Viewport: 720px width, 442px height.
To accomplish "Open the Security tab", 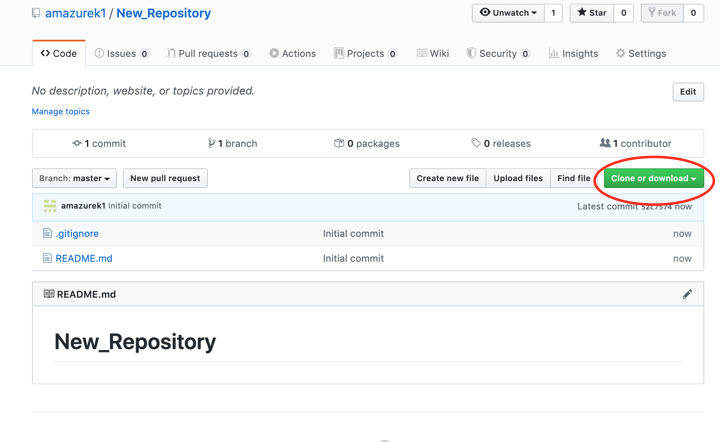I will [498, 53].
